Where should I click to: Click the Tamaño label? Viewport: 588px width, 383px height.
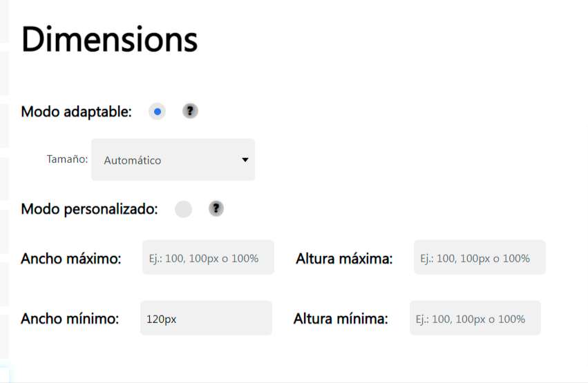[x=67, y=159]
